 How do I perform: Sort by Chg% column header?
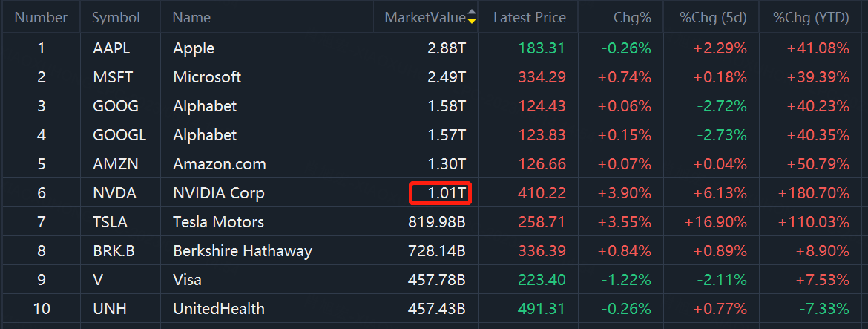coord(632,18)
